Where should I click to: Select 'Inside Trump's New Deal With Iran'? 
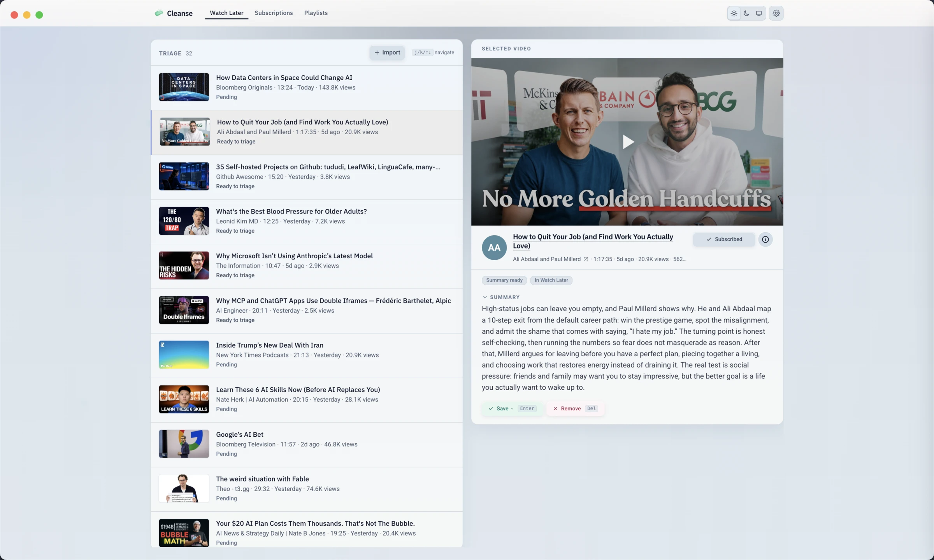[x=269, y=345]
